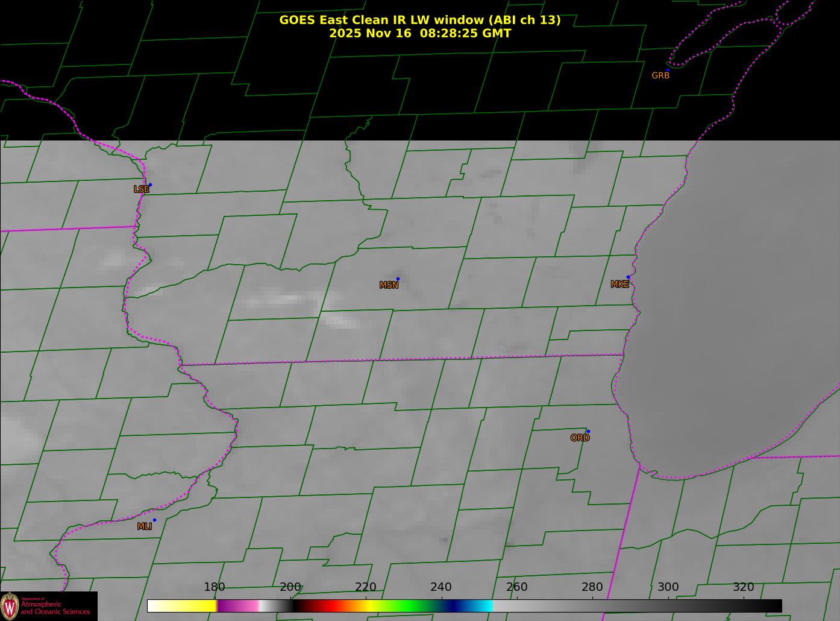Image resolution: width=840 pixels, height=621 pixels.
Task: Click the 320 tick label on colorbar
Action: coord(743,587)
